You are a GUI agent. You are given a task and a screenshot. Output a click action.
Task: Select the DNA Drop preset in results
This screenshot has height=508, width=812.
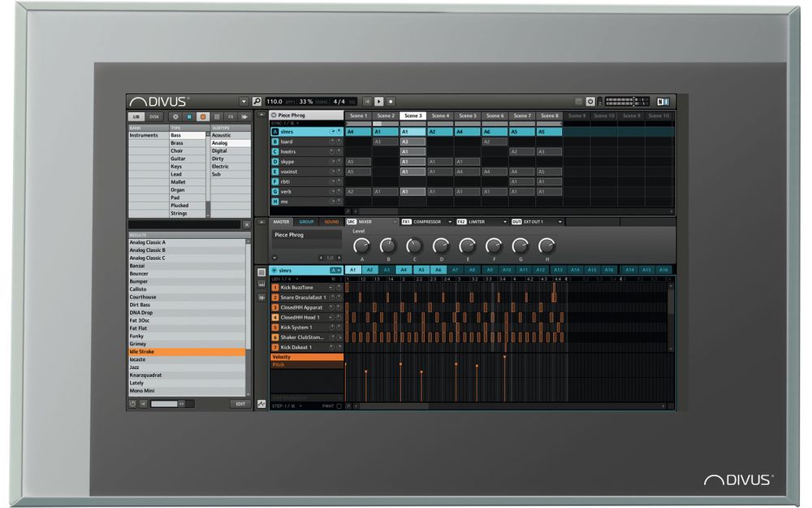(187, 313)
